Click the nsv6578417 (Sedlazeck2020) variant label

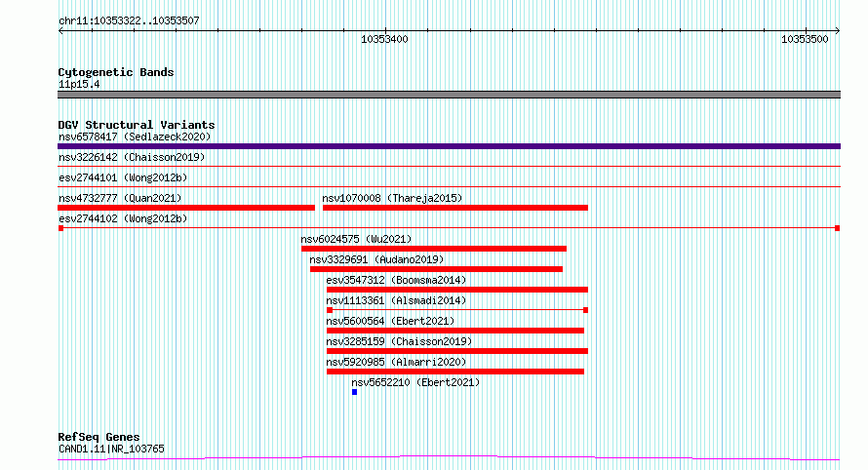[x=135, y=137]
